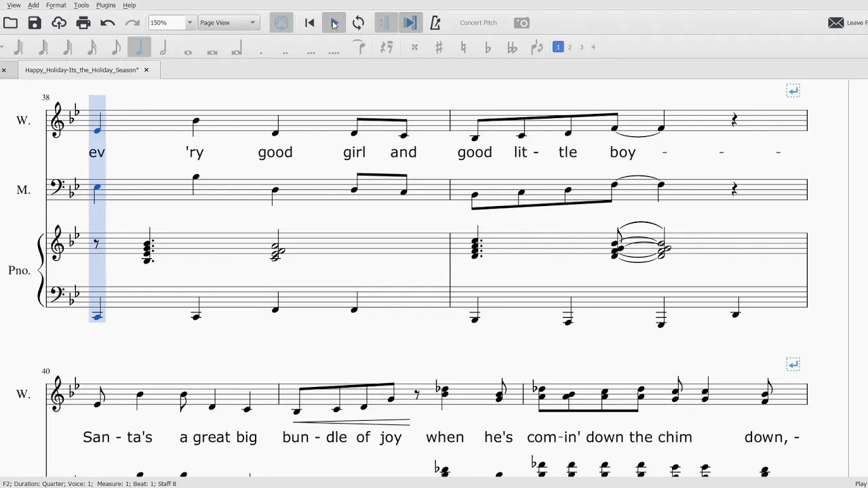Select the double whole note duration
This screenshot has width=868, height=488.
212,51
